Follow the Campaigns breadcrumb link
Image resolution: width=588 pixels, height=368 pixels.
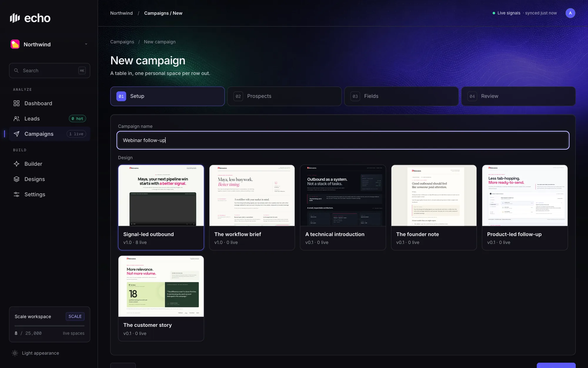pyautogui.click(x=122, y=42)
